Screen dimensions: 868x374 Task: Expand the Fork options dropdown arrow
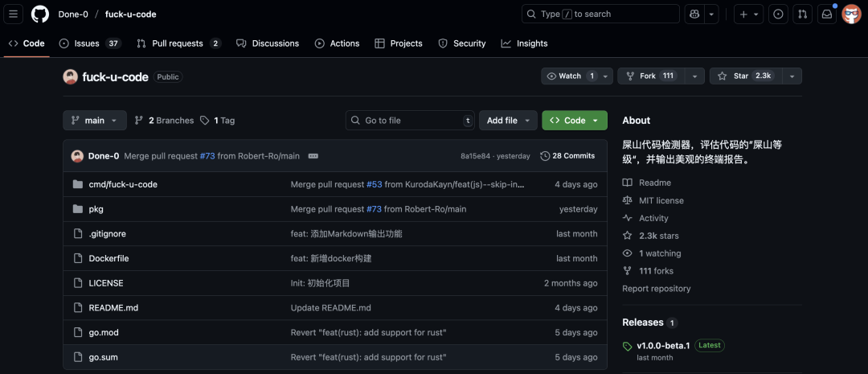click(694, 76)
